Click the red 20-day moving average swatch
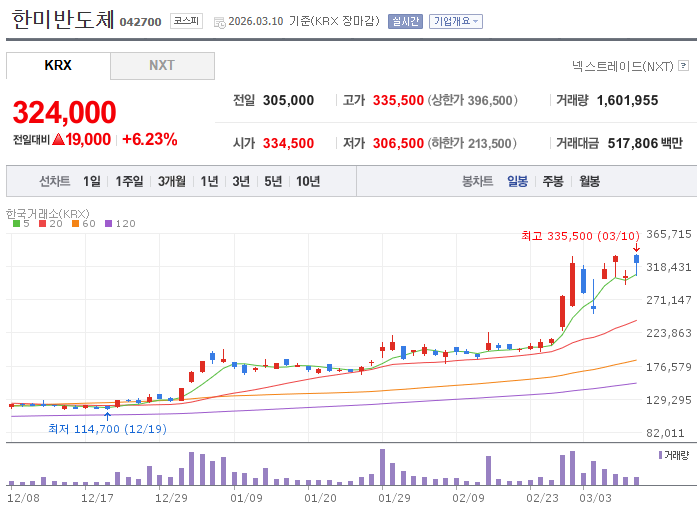 pos(43,224)
